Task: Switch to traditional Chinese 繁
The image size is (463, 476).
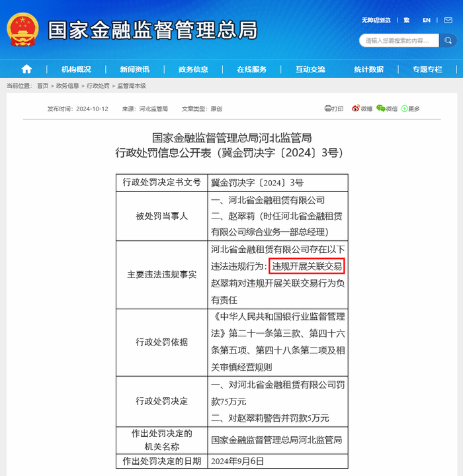Action: point(407,20)
